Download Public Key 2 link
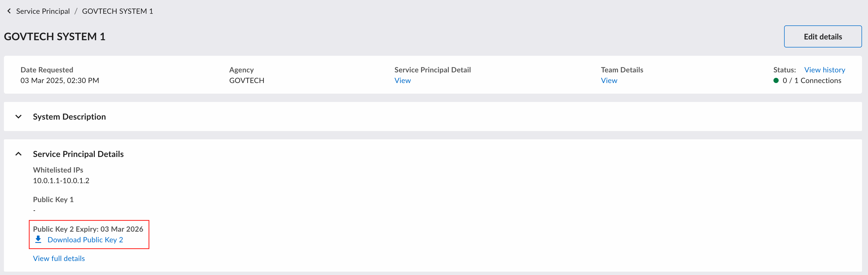868x275 pixels. [85, 240]
